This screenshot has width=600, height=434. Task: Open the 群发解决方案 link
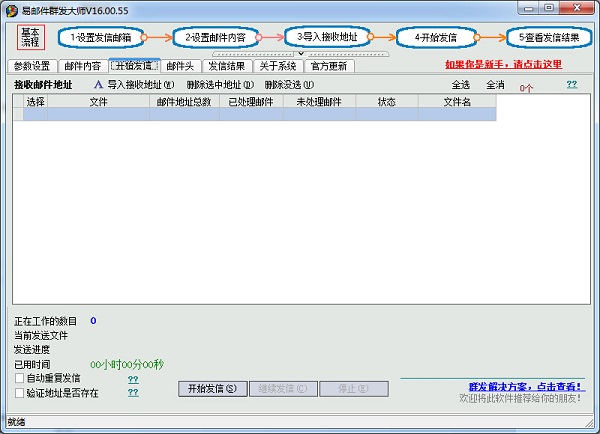click(527, 385)
